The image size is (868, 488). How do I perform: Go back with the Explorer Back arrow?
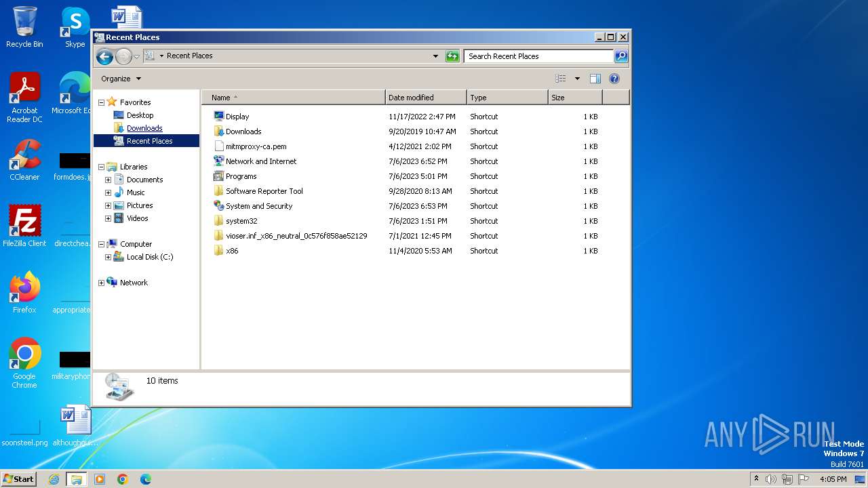pos(104,56)
